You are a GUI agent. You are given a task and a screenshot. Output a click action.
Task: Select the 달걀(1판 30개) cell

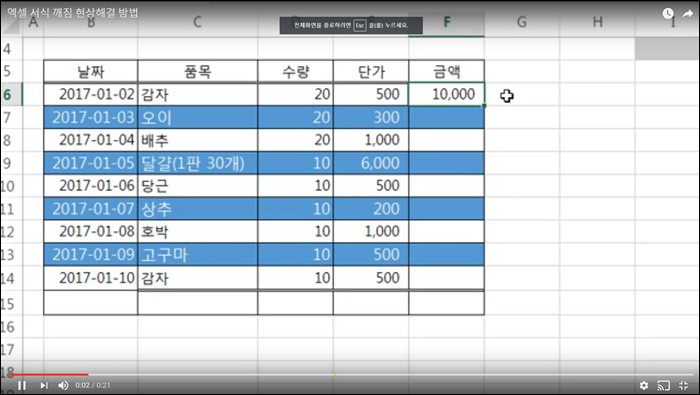[x=197, y=163]
